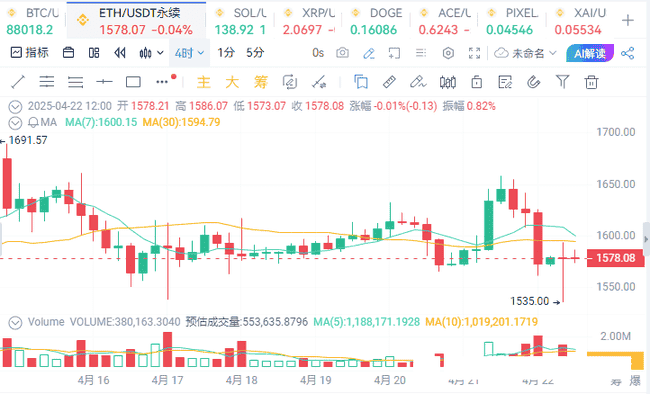Click the square refresh-arrows icon
The height and width of the screenshot is (394, 650).
[289, 82]
